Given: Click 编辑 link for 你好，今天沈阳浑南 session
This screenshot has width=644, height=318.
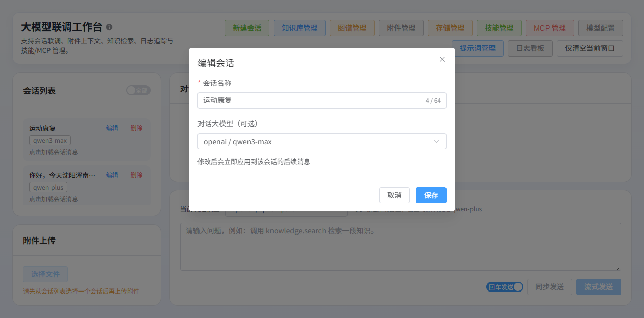Looking at the screenshot, I should pos(112,175).
